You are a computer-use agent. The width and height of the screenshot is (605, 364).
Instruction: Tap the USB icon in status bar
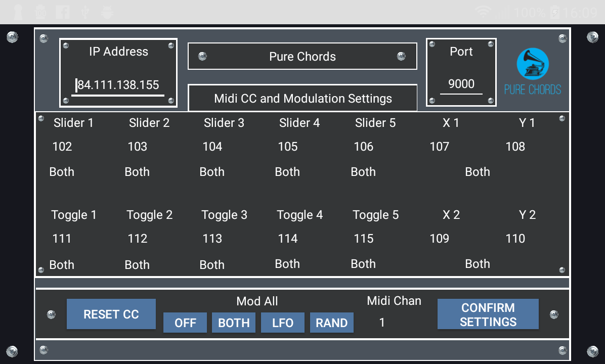coord(85,12)
